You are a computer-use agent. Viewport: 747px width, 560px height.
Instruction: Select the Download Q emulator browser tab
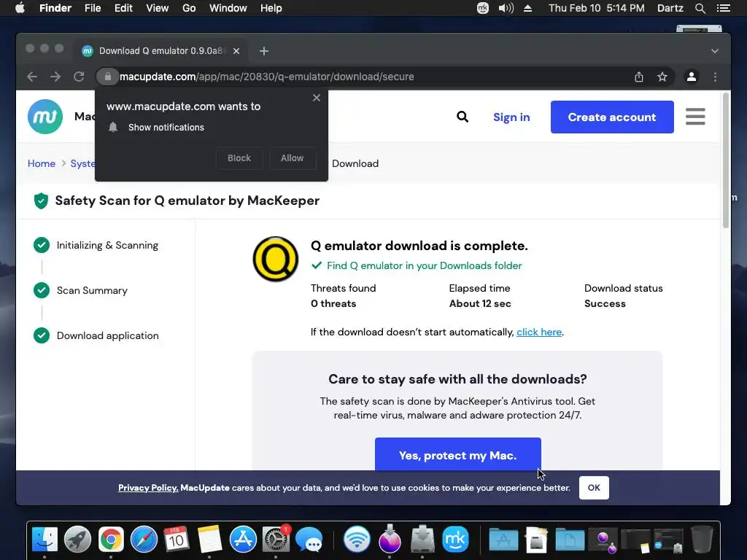[161, 51]
